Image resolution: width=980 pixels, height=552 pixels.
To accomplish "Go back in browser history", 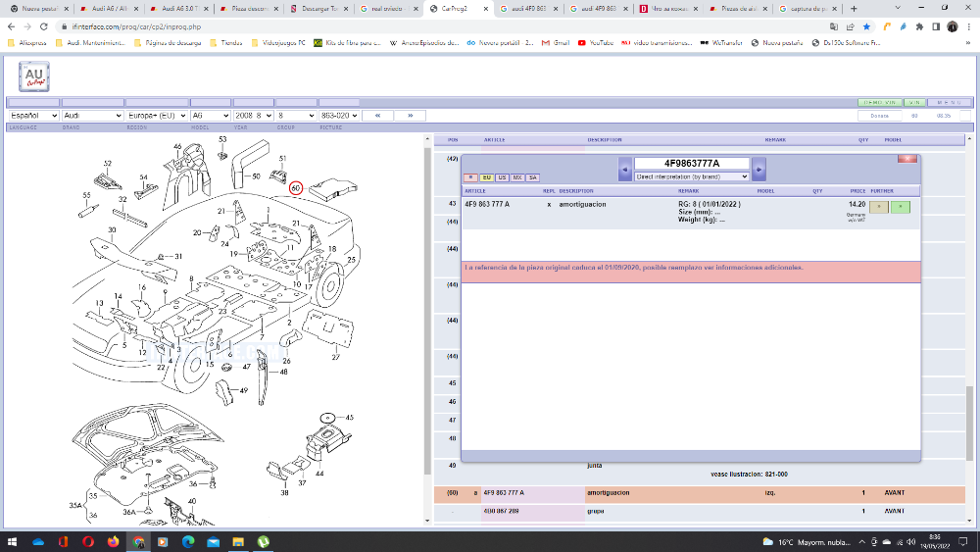I will coord(11,26).
